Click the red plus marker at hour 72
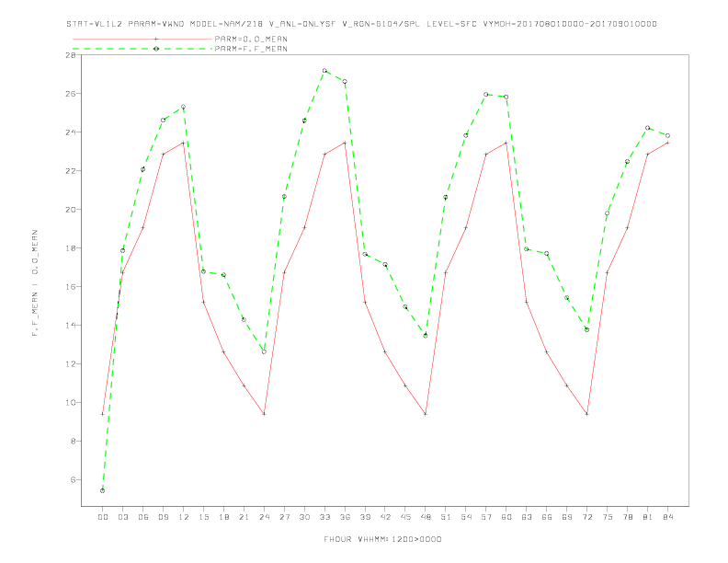This screenshot has width=728, height=563. tap(586, 414)
